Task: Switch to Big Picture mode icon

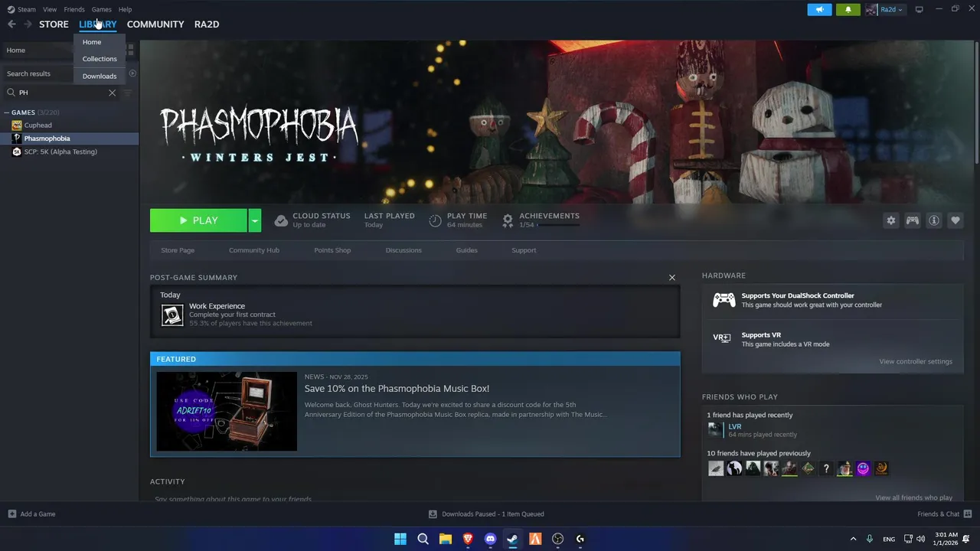Action: click(x=920, y=9)
